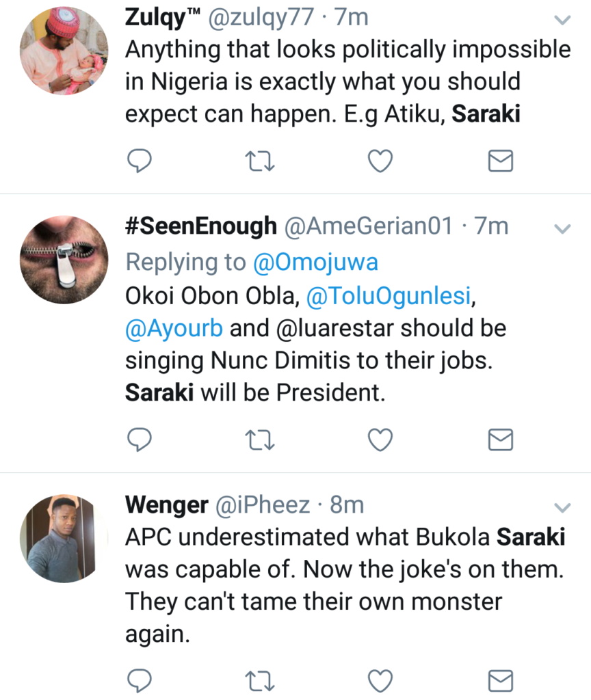Retweet the #SeenEnough tweet
Screen dimensions: 591x700
coord(260,441)
